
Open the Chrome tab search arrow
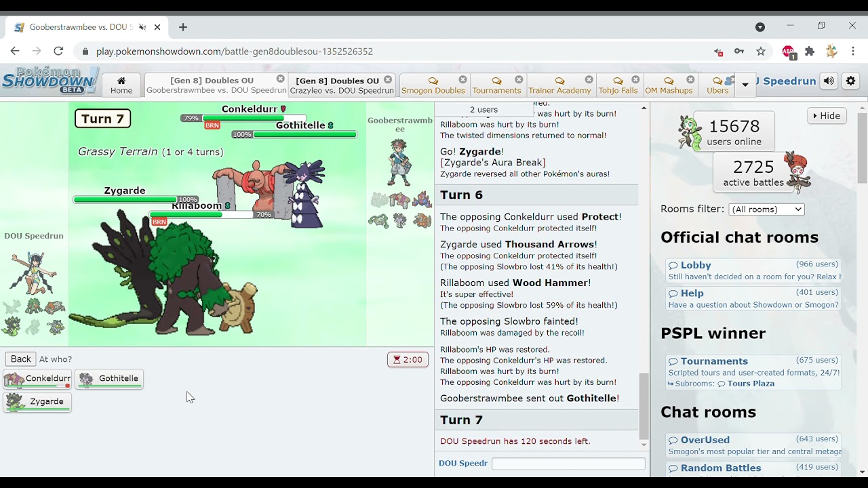click(760, 27)
